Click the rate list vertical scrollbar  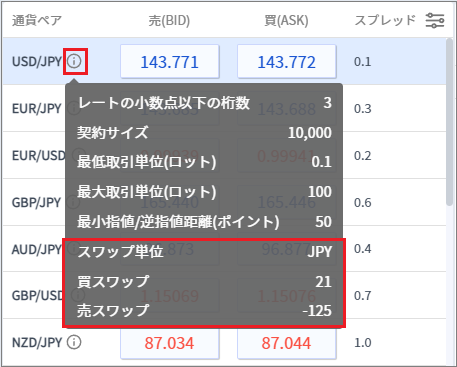[449, 123]
